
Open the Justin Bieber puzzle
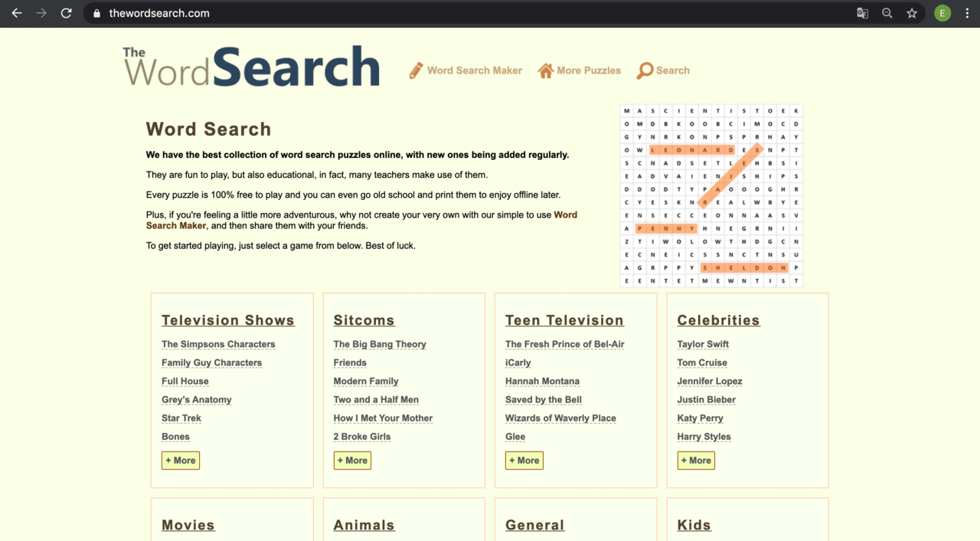[707, 400]
